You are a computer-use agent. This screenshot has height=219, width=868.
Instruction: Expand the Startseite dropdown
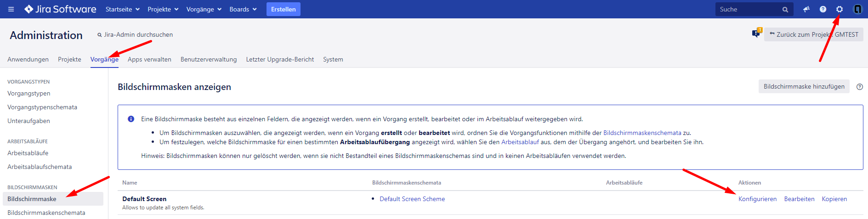click(122, 9)
